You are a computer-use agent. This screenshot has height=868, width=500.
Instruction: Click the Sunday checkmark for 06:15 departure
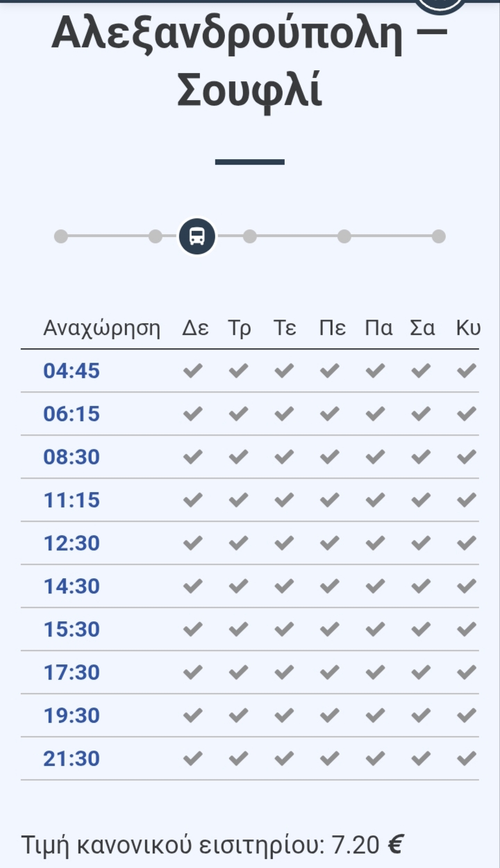(467, 413)
